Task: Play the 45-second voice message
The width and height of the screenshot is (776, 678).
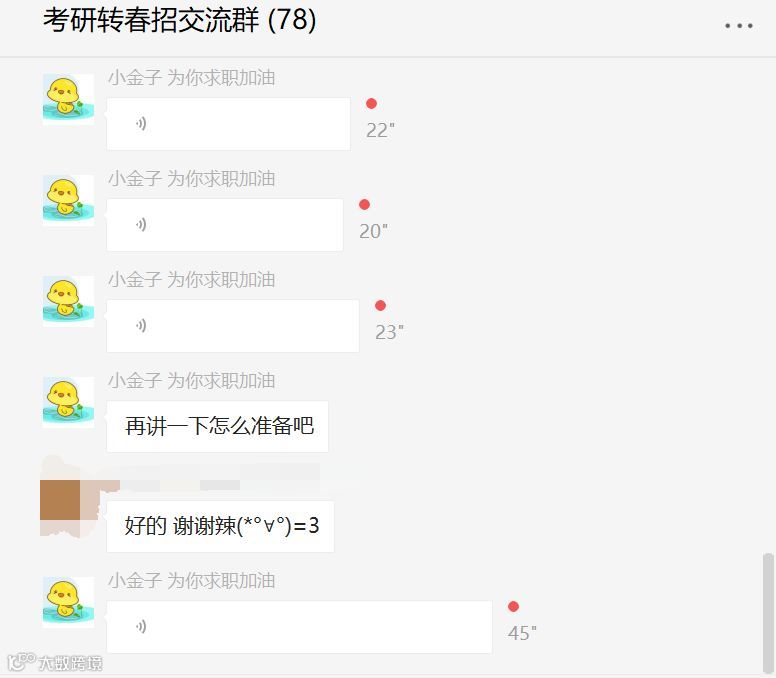Action: [x=299, y=627]
